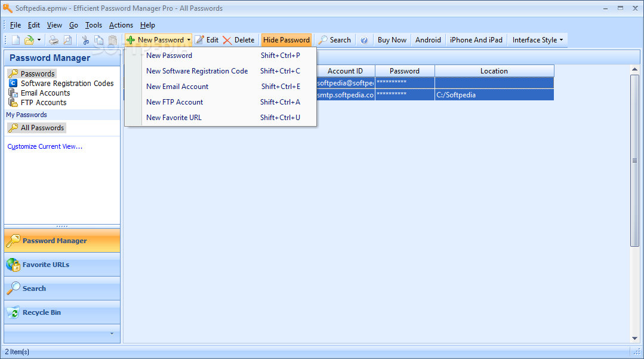Open the Actions menu
The image size is (644, 359).
point(121,25)
